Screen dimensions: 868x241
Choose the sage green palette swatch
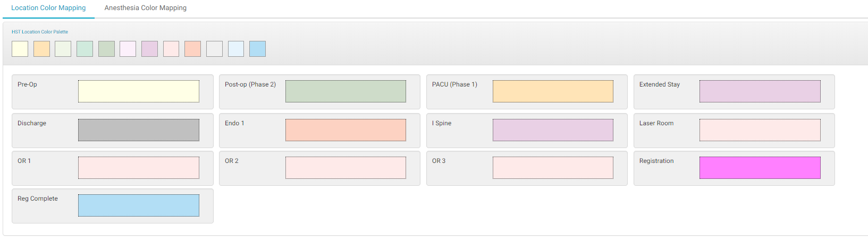pos(106,49)
